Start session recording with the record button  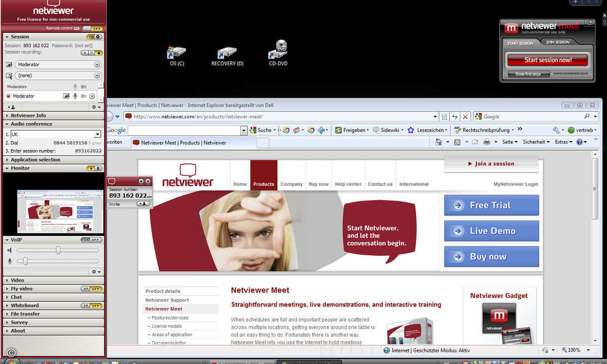pyautogui.click(x=85, y=53)
